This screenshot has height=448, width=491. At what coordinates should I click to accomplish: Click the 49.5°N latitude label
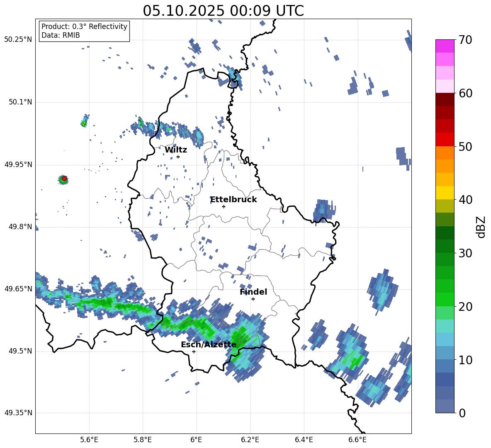pyautogui.click(x=20, y=351)
